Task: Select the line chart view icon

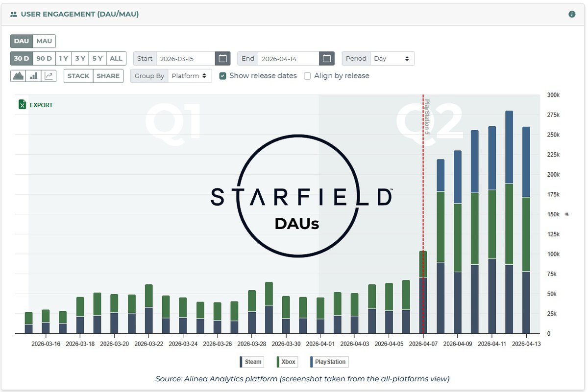Action: 49,76
